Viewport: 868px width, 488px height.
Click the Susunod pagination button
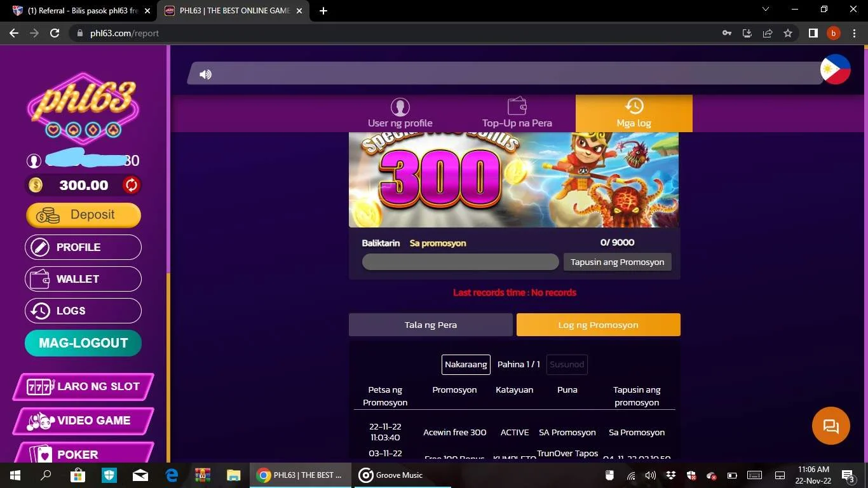click(x=567, y=365)
